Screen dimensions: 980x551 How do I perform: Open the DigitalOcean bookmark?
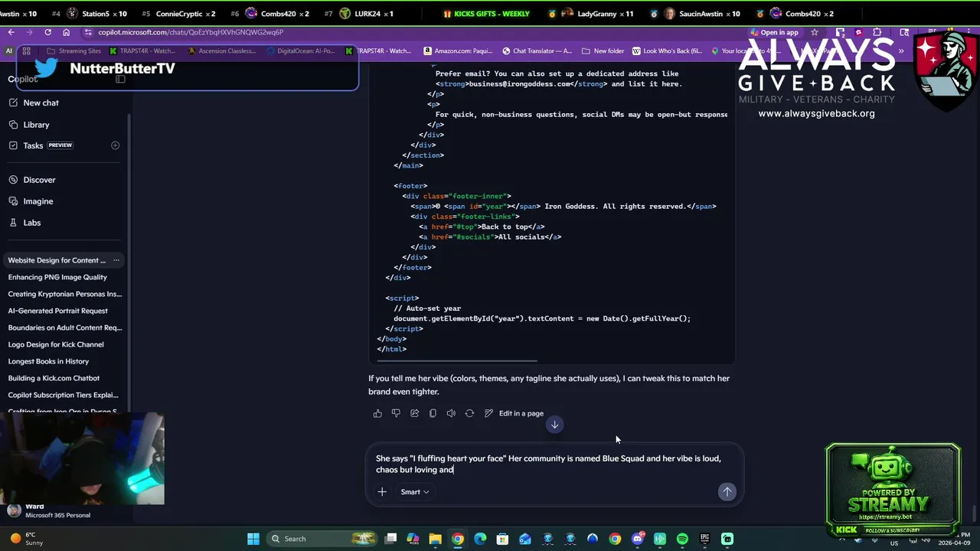300,51
